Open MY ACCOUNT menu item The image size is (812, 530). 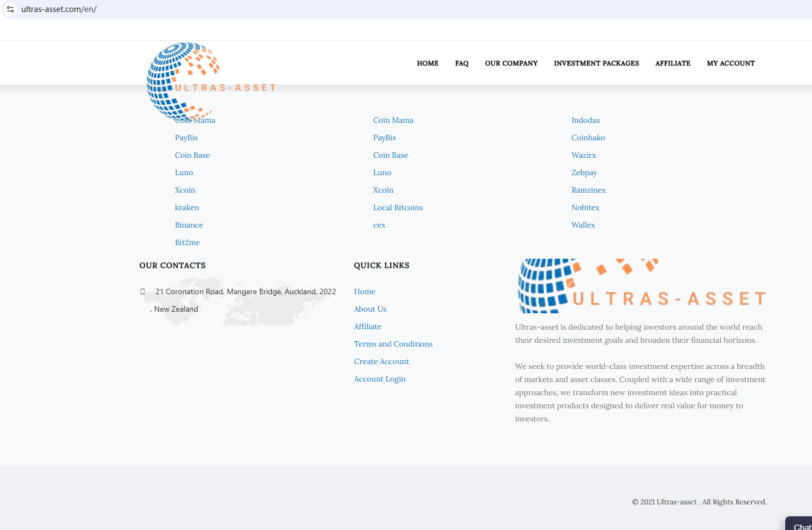731,63
